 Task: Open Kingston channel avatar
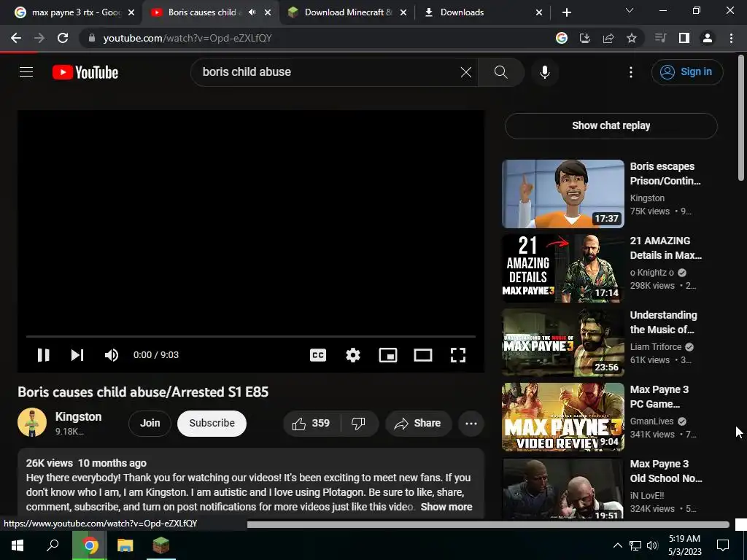pyautogui.click(x=32, y=422)
